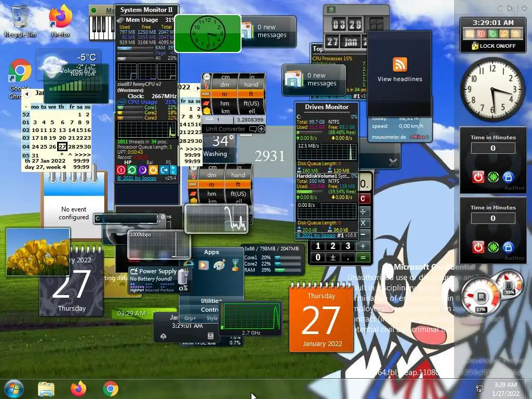Viewport: 532px width, 399px height.
Task: Click the key icon in LOCK ON/OFF gadget
Action: point(504,34)
